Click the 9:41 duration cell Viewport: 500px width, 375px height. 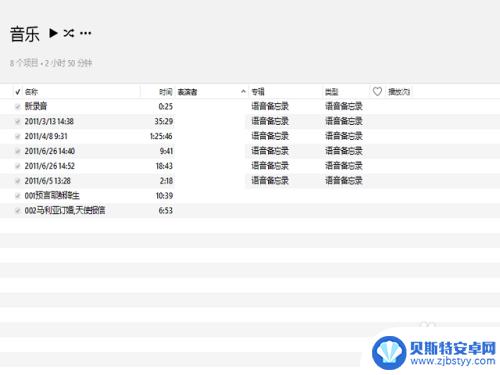(x=166, y=151)
